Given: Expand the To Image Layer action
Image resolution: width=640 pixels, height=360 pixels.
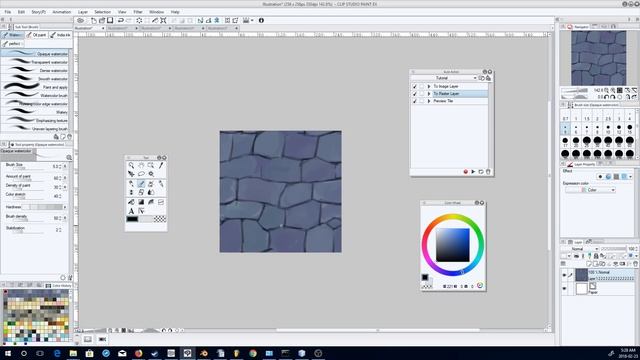Looking at the screenshot, I should [429, 87].
